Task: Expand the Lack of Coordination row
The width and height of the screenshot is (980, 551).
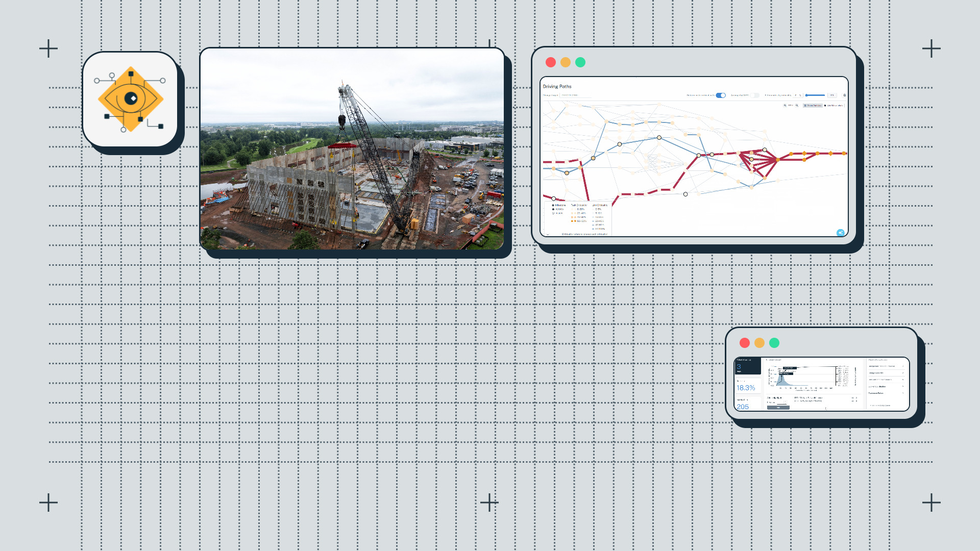Action: (x=887, y=386)
